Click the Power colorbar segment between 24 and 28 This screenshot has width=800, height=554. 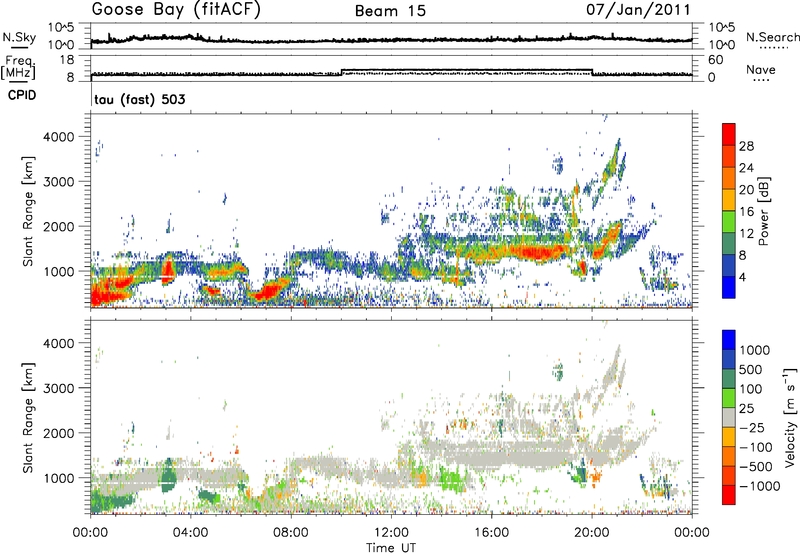click(729, 156)
